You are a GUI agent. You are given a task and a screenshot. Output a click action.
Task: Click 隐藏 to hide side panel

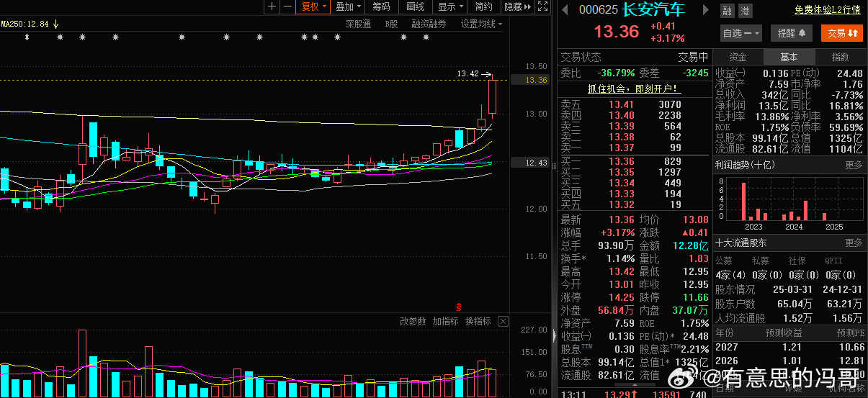518,6
